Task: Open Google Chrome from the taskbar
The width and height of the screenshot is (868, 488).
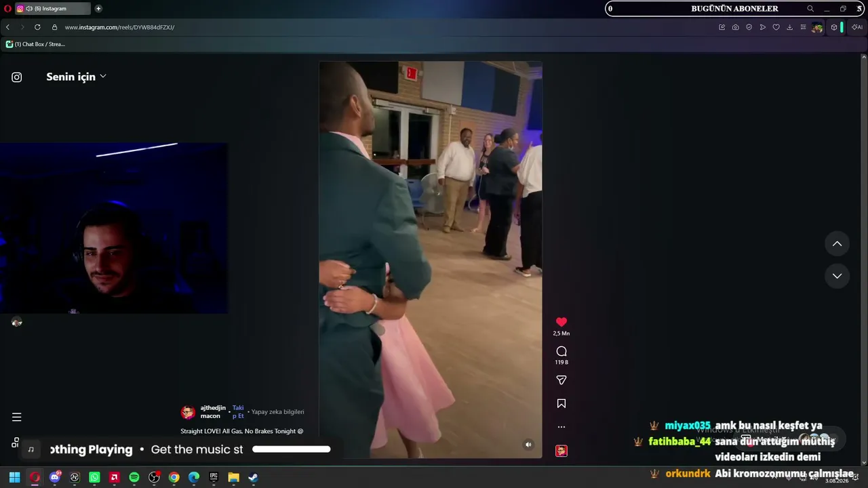Action: pyautogui.click(x=174, y=477)
